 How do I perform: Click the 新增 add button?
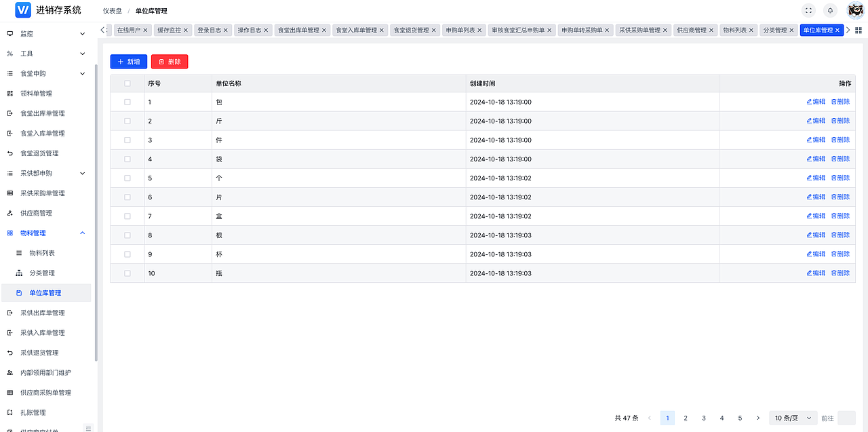129,62
